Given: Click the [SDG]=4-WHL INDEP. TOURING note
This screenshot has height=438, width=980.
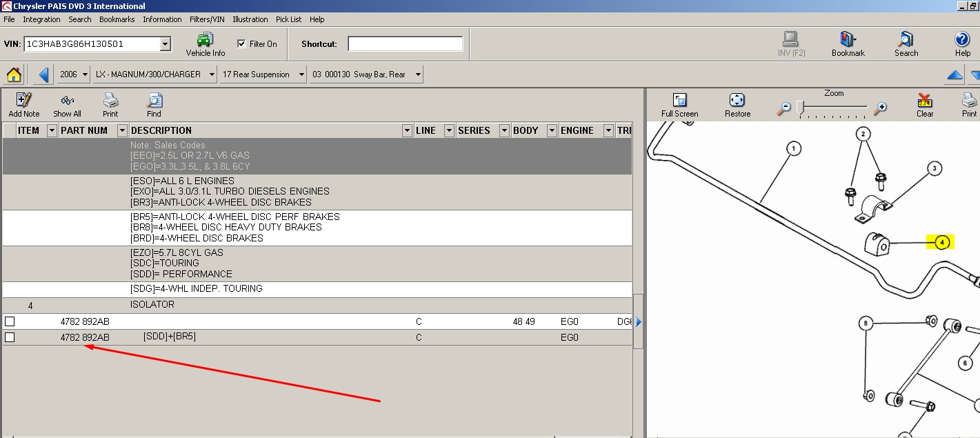Looking at the screenshot, I should pos(197,288).
